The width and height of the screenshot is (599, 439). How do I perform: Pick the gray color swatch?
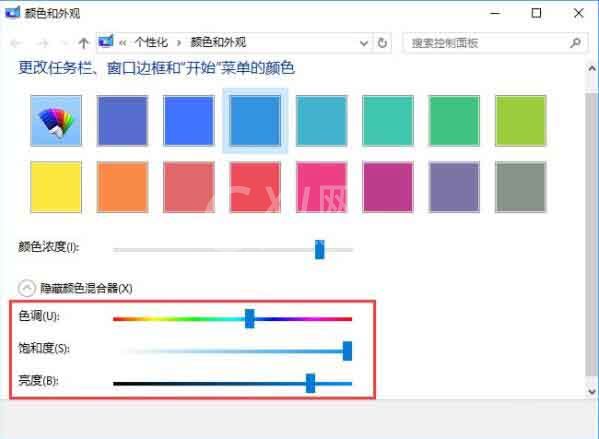pos(520,187)
